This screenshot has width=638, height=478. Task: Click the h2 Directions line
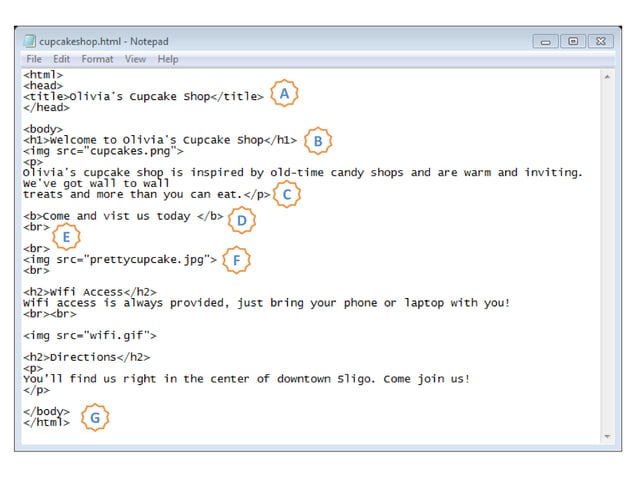[87, 357]
